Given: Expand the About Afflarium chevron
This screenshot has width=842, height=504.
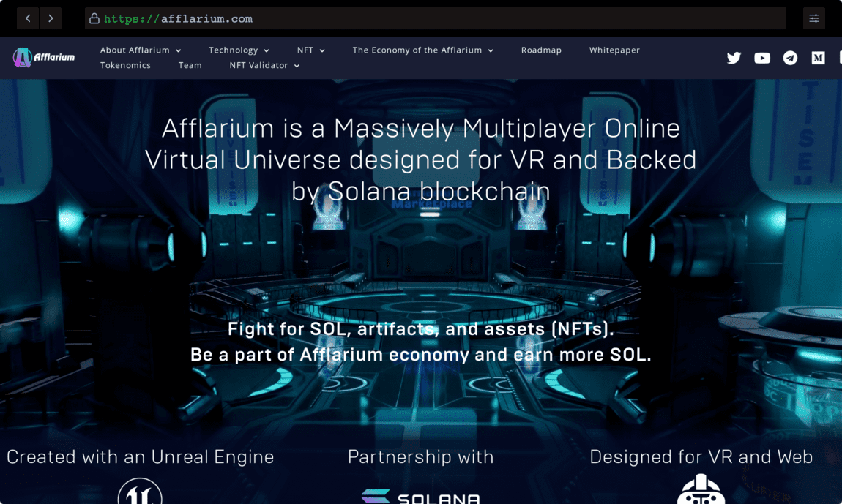Looking at the screenshot, I should pos(178,50).
